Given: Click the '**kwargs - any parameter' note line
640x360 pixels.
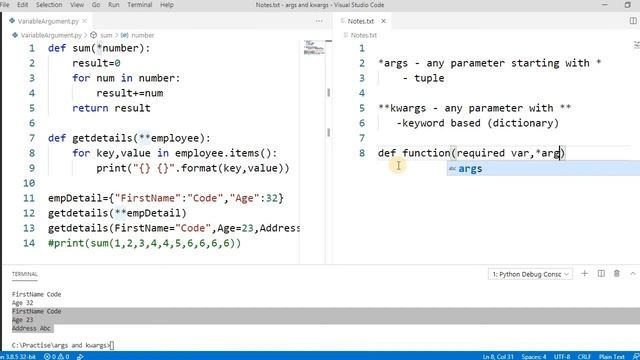Looking at the screenshot, I should pos(474,108).
